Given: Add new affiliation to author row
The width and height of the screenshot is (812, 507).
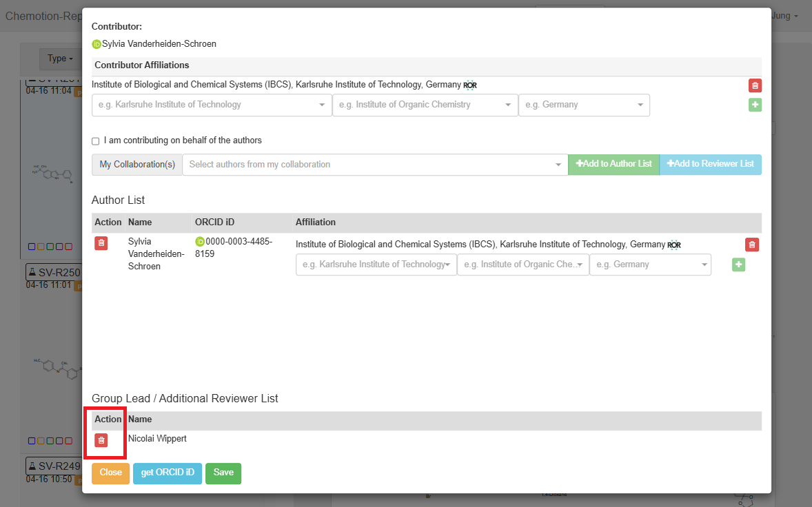Looking at the screenshot, I should pos(738,265).
